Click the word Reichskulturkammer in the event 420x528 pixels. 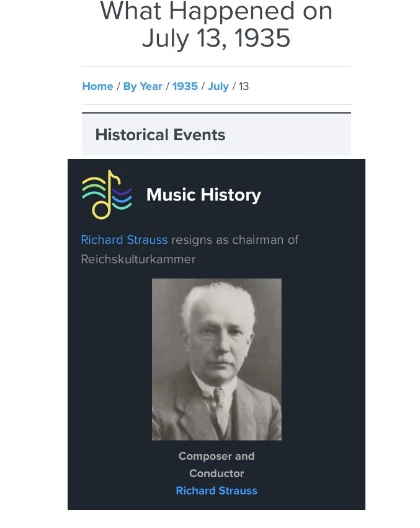pos(138,259)
